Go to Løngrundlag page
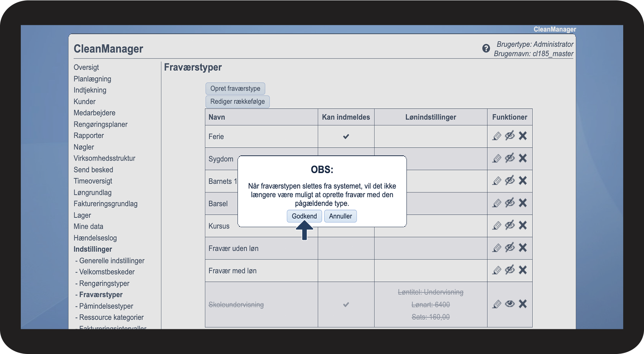Screen dimensions: 644x354 (93, 193)
